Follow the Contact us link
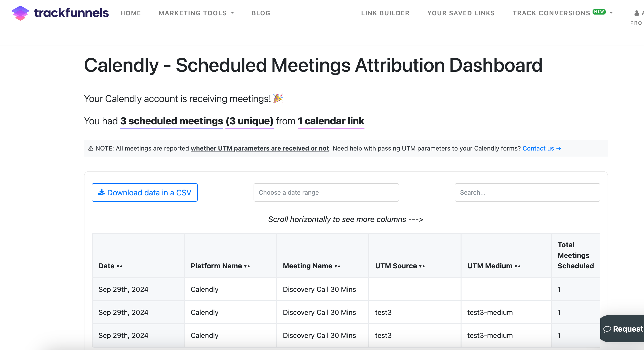Viewport: 644px width, 350px height. point(542,148)
